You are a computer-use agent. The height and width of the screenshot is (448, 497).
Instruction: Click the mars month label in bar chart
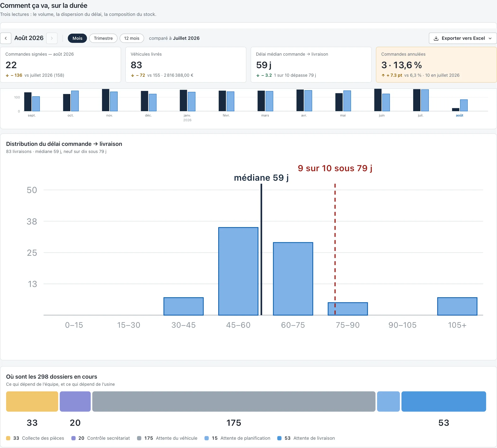point(265,116)
